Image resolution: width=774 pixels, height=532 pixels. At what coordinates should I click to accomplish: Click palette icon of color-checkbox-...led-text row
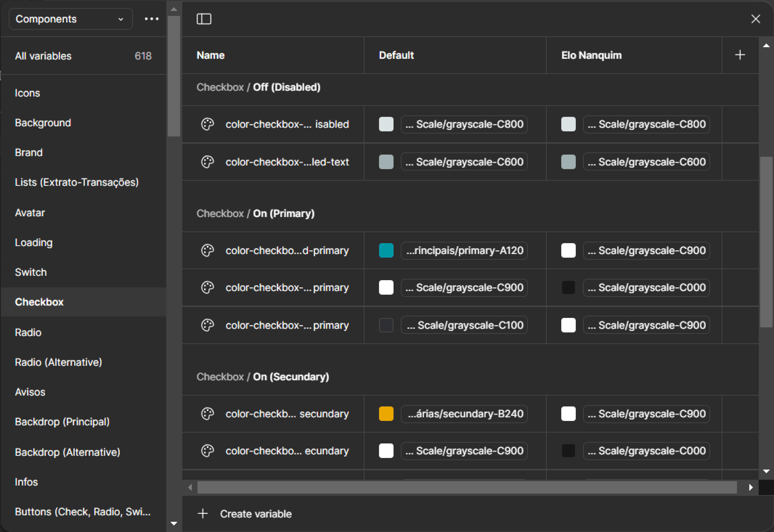207,162
